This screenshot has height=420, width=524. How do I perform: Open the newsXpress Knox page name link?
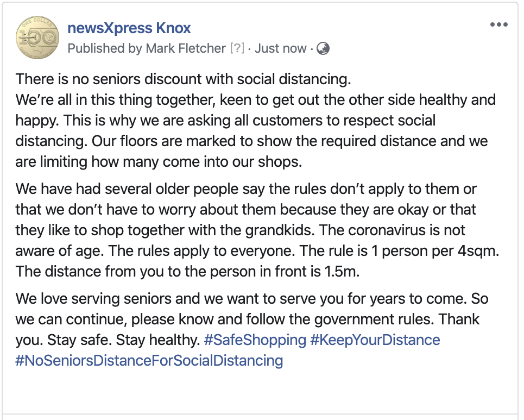129,28
